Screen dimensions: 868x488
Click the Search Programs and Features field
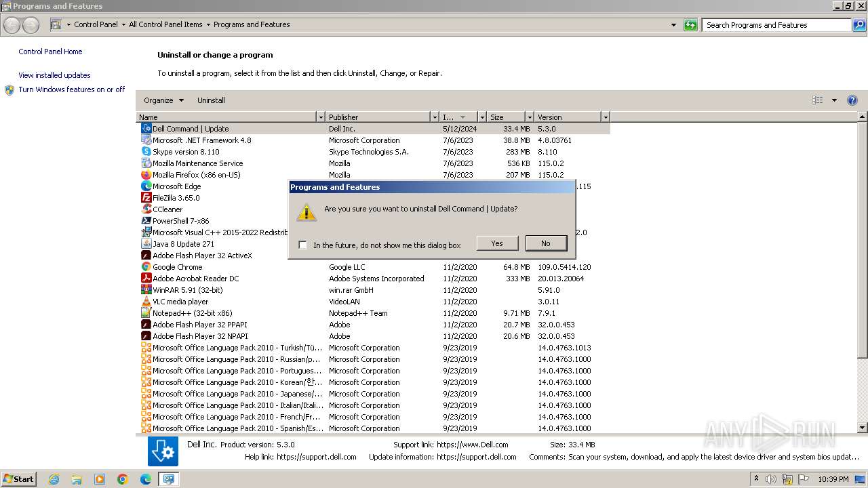click(777, 25)
